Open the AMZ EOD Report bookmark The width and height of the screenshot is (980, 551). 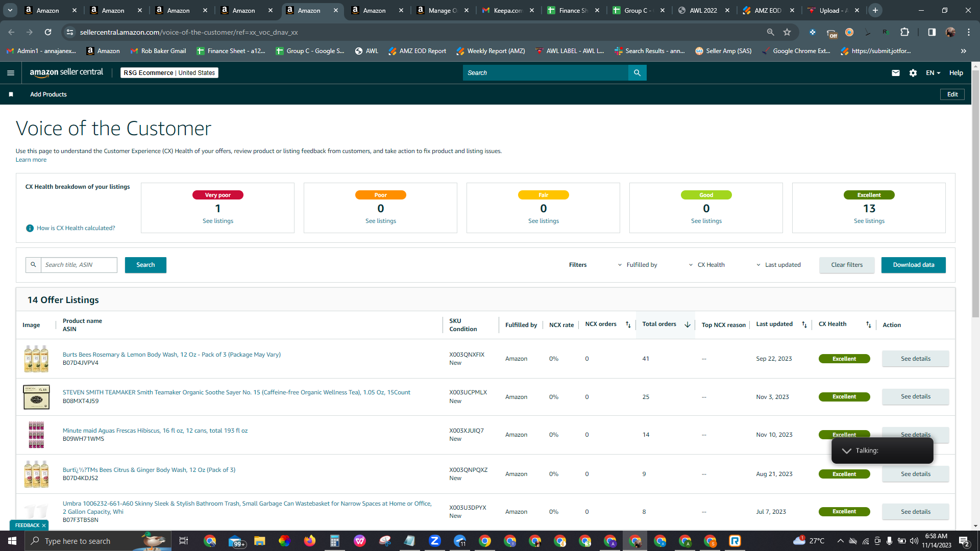[x=417, y=51]
